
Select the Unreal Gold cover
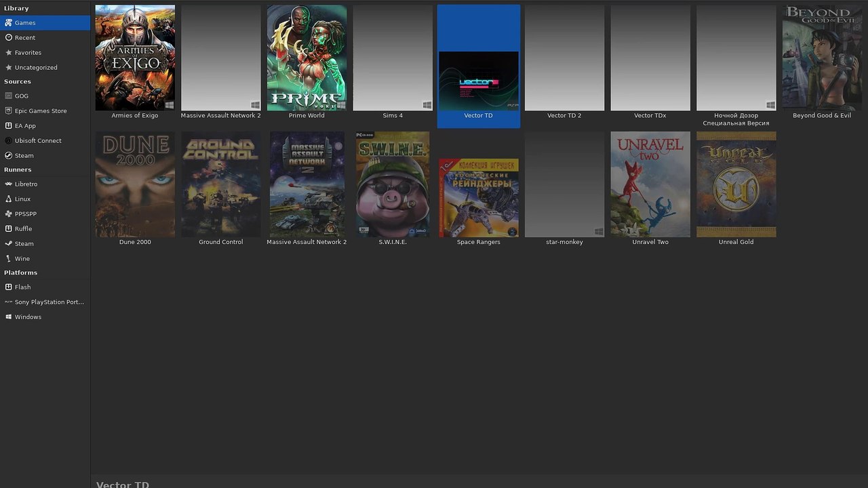tap(736, 184)
